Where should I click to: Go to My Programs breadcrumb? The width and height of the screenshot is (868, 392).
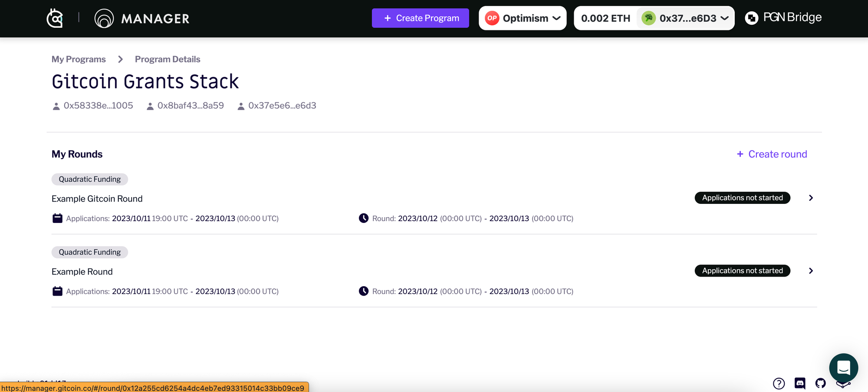[x=79, y=59]
